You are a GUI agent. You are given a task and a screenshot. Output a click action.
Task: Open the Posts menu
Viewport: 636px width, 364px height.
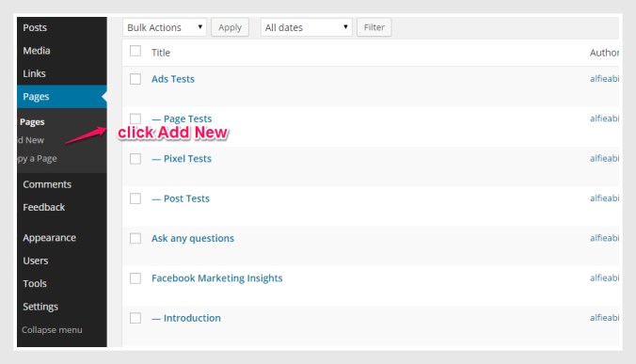tap(35, 27)
